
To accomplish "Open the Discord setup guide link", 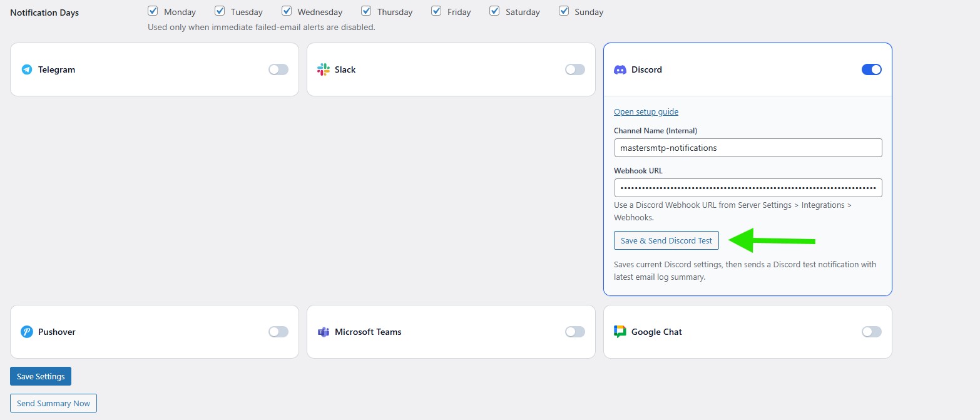I will point(646,111).
